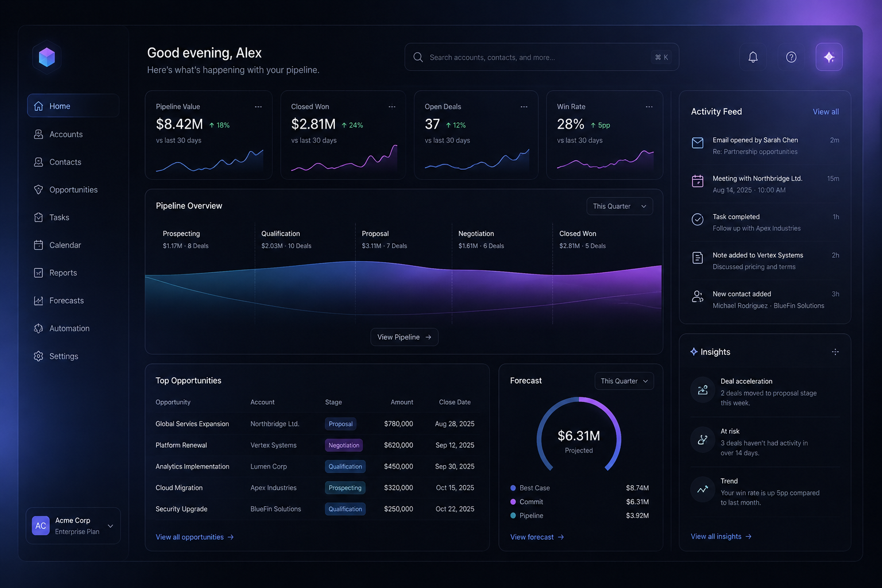This screenshot has width=882, height=588.
Task: Click the Prospecting stage badge
Action: coord(345,488)
